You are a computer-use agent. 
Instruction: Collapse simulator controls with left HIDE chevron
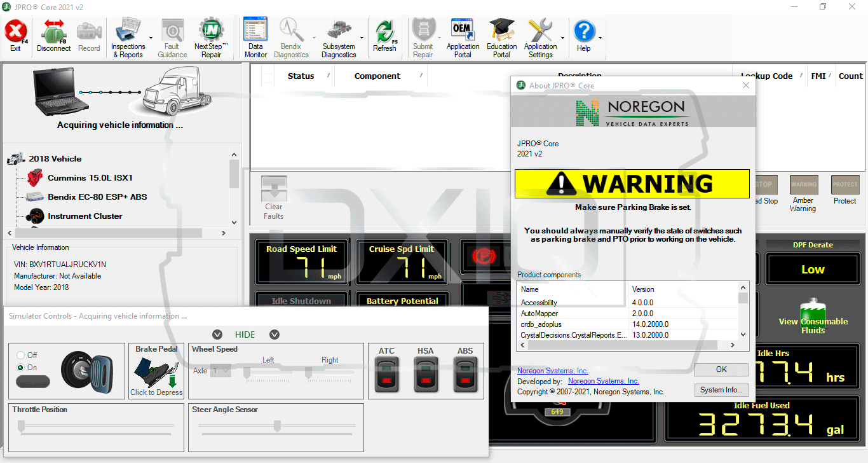click(x=217, y=335)
